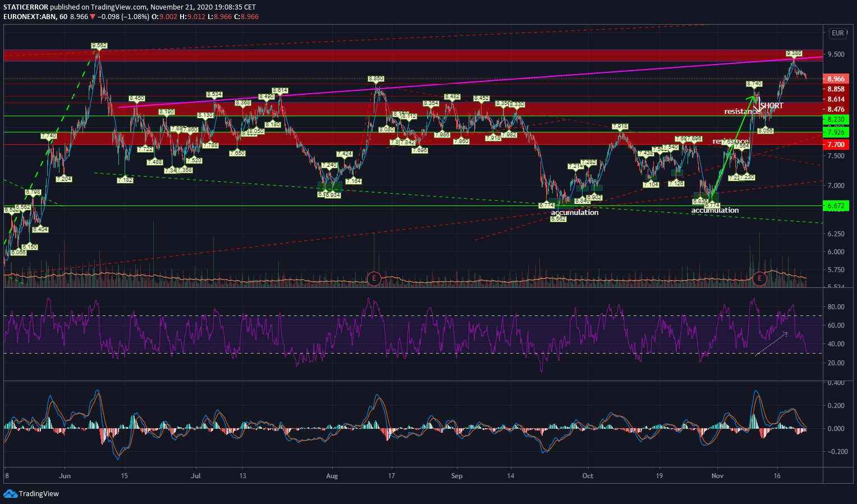857x504 pixels.
Task: Click the accumulation label below 6.774 in November
Action: click(x=715, y=210)
